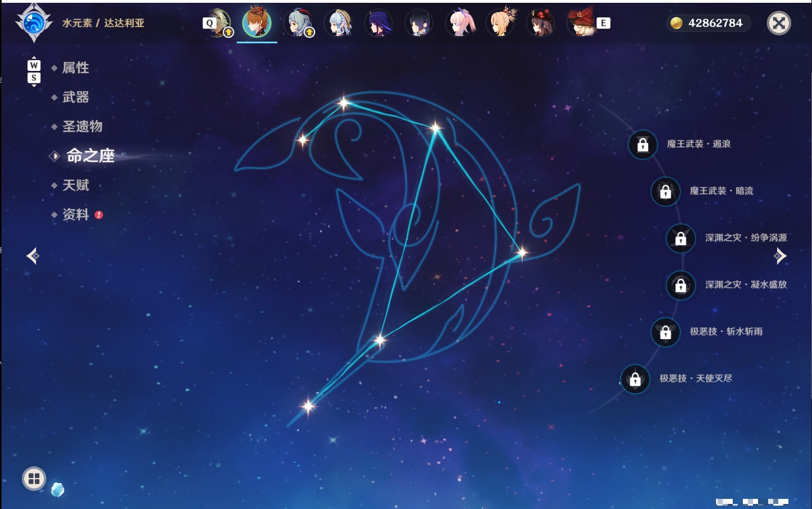Select the locked 魔王武装·暗流 constellation icon

665,191
